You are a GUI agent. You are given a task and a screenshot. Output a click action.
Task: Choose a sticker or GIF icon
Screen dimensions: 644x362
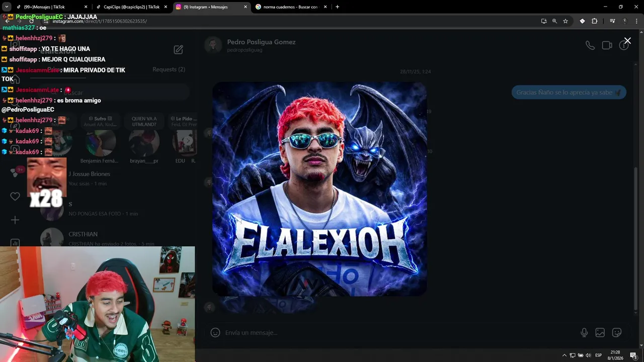(x=616, y=332)
